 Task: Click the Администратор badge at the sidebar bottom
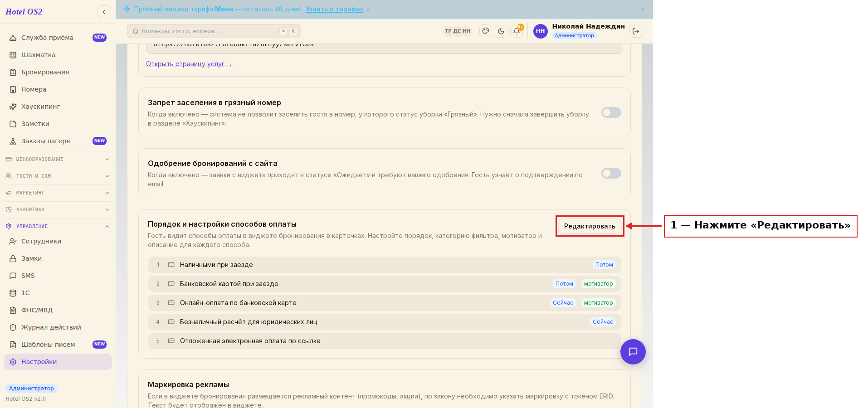(x=31, y=389)
